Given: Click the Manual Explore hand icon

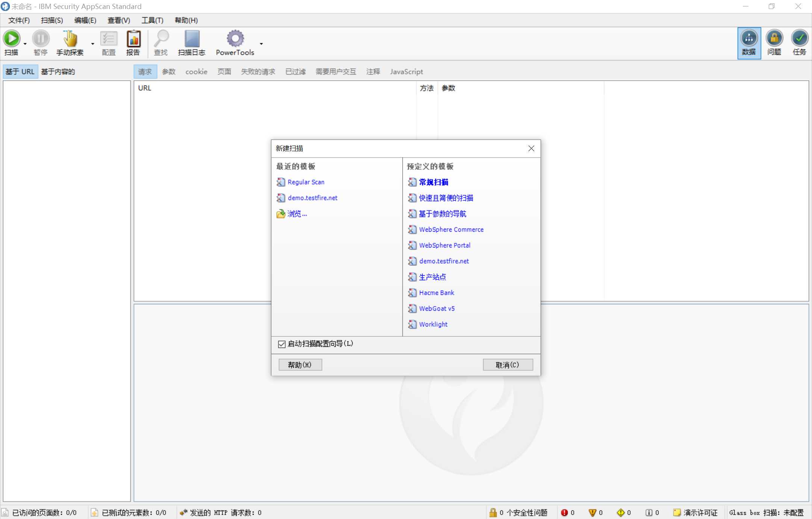Looking at the screenshot, I should pyautogui.click(x=70, y=38).
